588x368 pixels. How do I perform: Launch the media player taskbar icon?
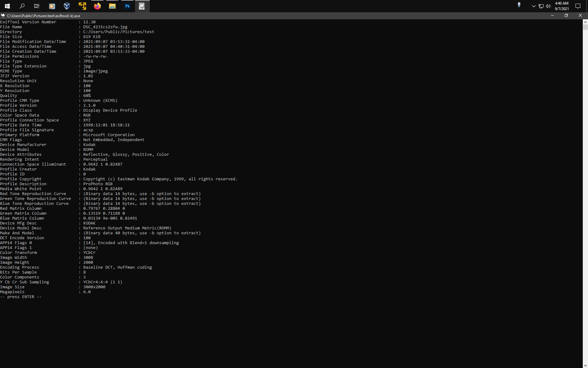click(52, 6)
